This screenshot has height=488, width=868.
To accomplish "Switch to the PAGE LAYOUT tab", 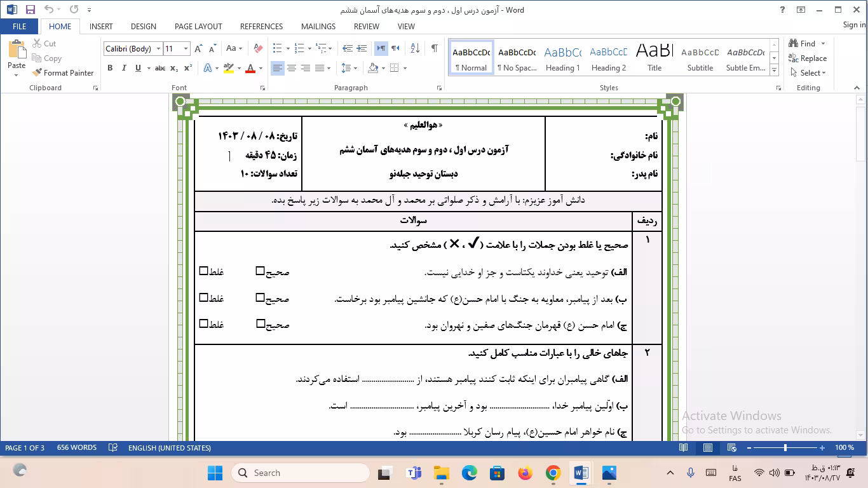I will pyautogui.click(x=198, y=27).
